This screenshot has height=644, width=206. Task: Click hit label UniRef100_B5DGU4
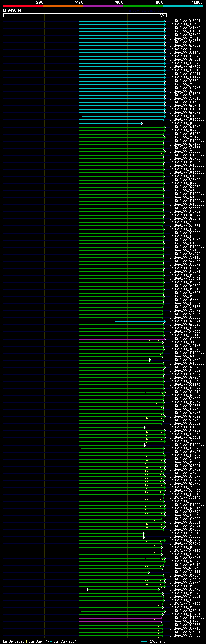tap(185, 282)
